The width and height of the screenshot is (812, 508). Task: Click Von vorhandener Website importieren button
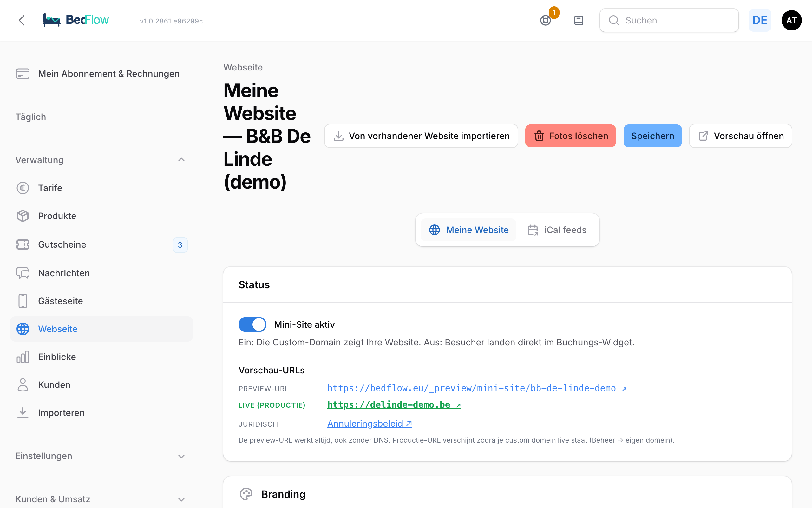(421, 136)
